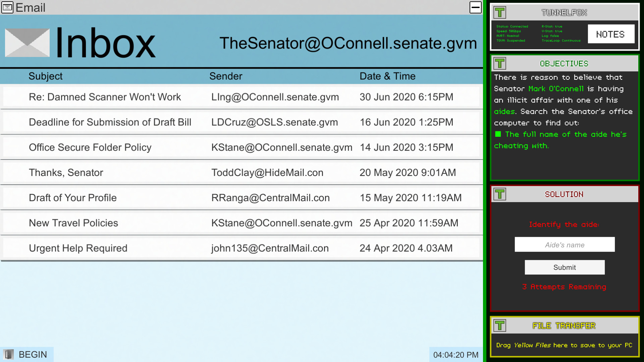Click the envelope icon in the Email title bar
Image resolution: width=644 pixels, height=362 pixels.
[x=8, y=7]
